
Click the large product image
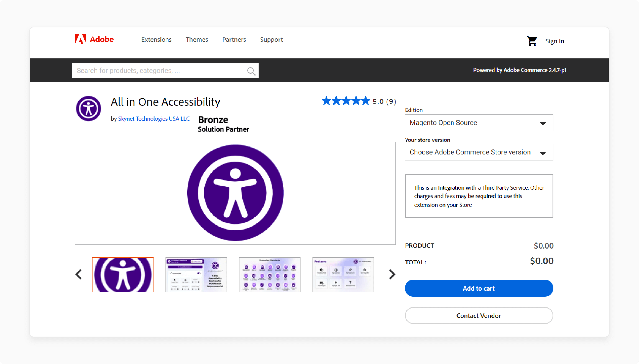235,193
